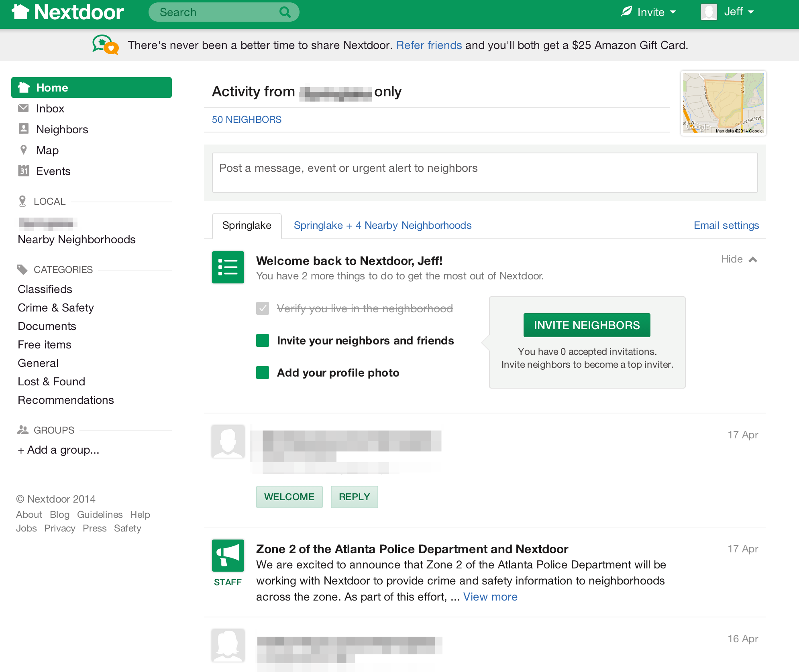Screen dimensions: 799x672
Task: Open Inbox in the sidebar
Action: pos(50,108)
